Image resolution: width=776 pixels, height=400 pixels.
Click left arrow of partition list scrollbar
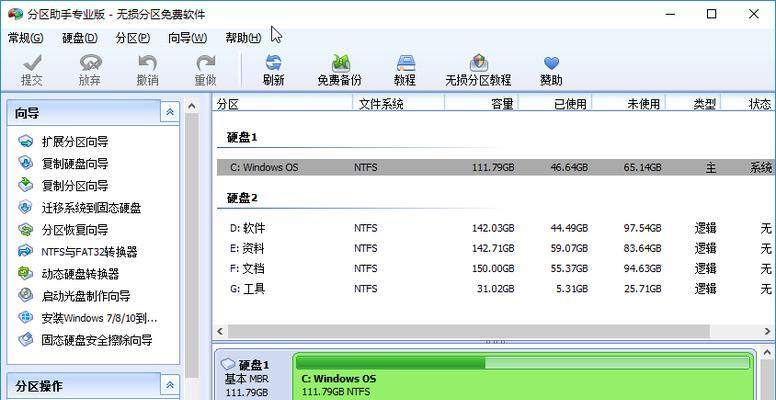[220, 331]
